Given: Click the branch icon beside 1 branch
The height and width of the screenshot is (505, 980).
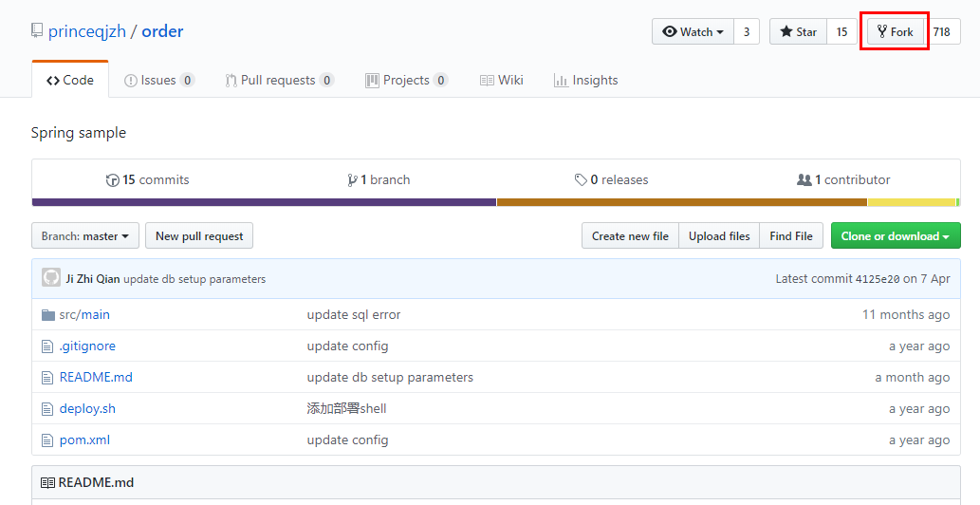Looking at the screenshot, I should point(353,180).
